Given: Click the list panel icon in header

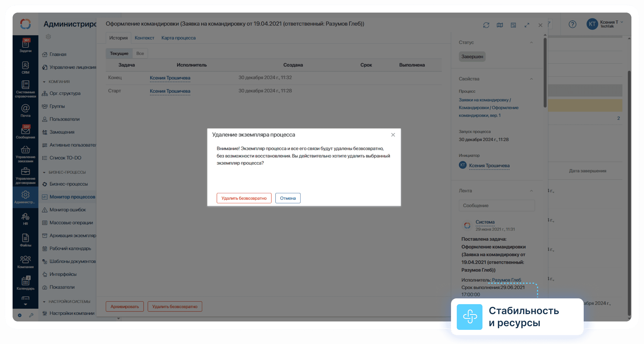Looking at the screenshot, I should [x=513, y=25].
